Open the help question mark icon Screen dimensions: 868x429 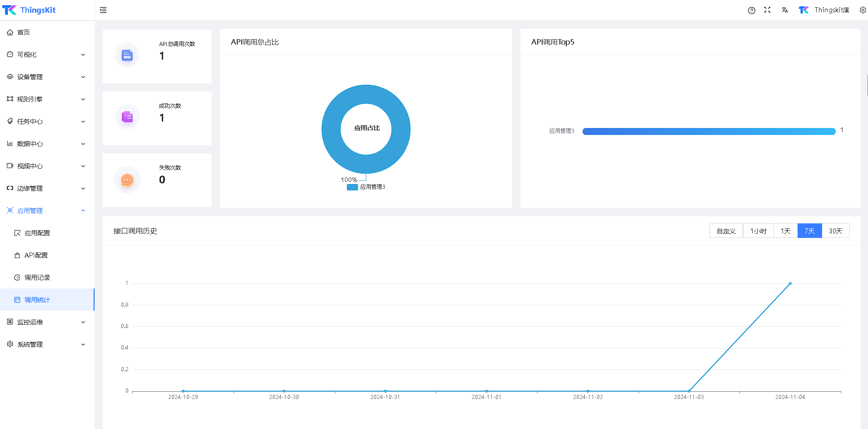pyautogui.click(x=751, y=10)
